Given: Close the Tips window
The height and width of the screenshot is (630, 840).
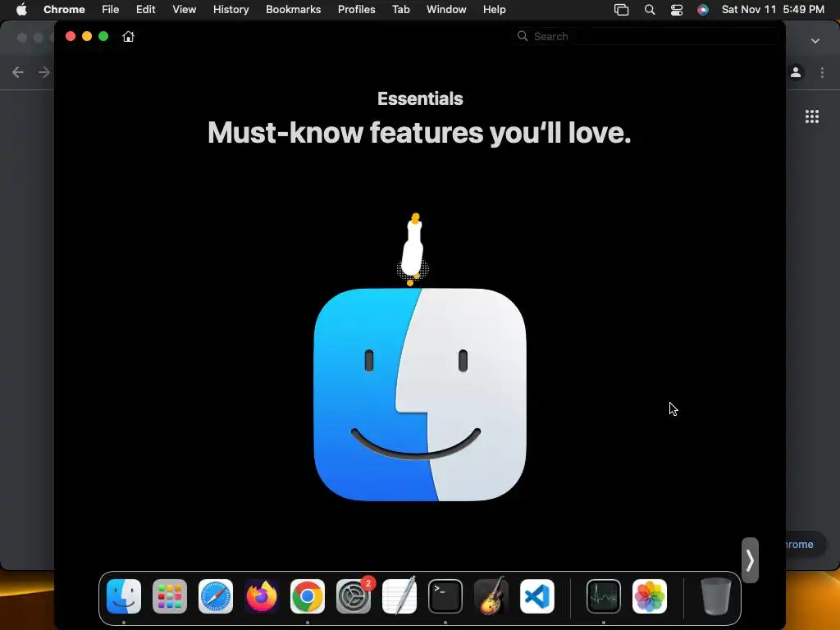Looking at the screenshot, I should coord(71,36).
